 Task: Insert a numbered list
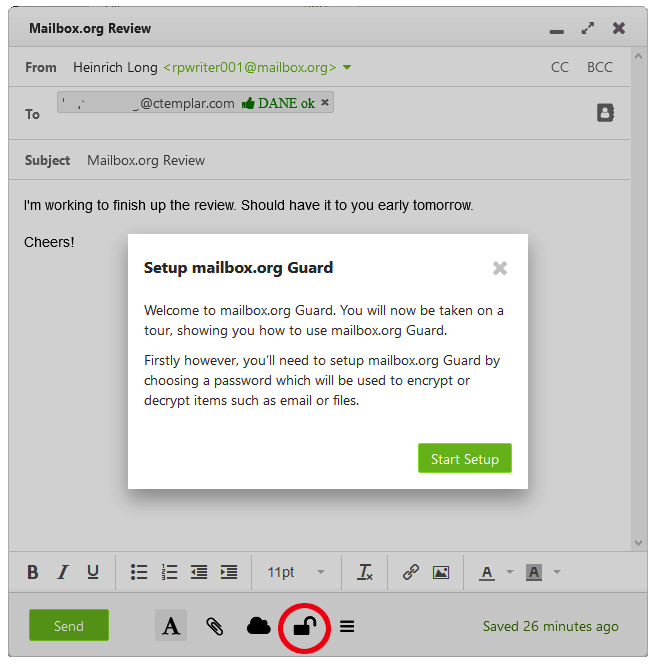[x=169, y=572]
